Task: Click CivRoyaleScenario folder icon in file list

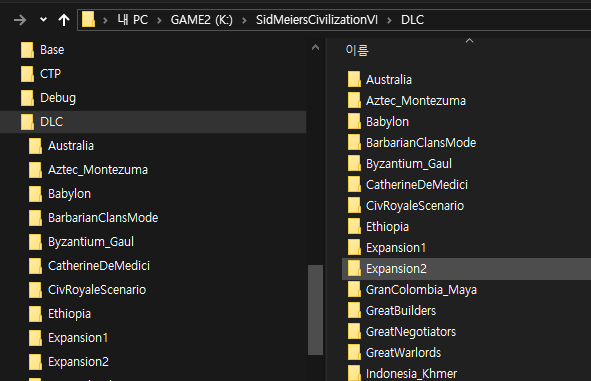Action: tap(354, 206)
